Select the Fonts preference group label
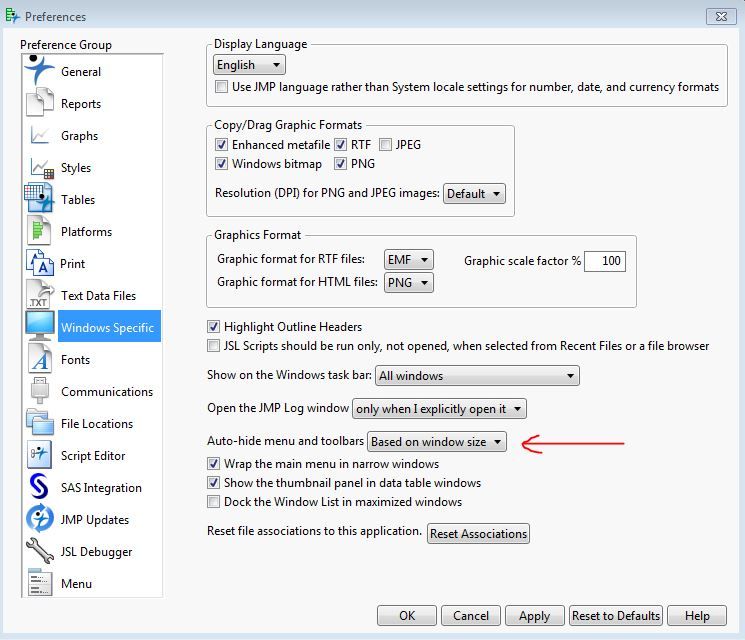This screenshot has width=745, height=640. pyautogui.click(x=76, y=360)
